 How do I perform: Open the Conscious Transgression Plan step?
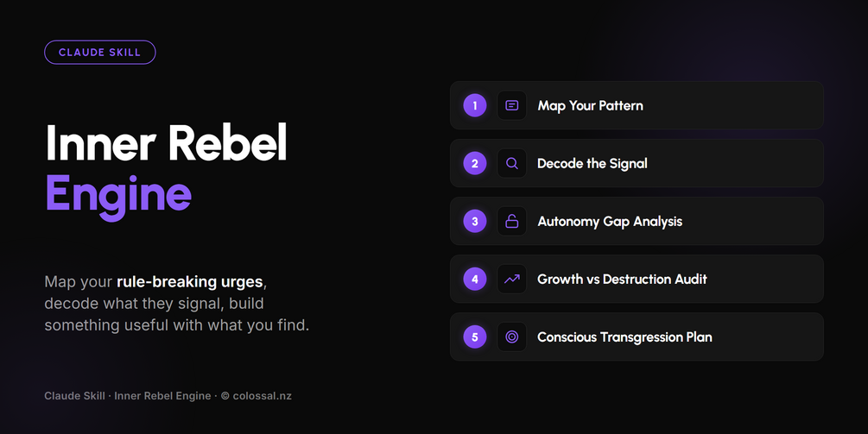[x=637, y=337]
